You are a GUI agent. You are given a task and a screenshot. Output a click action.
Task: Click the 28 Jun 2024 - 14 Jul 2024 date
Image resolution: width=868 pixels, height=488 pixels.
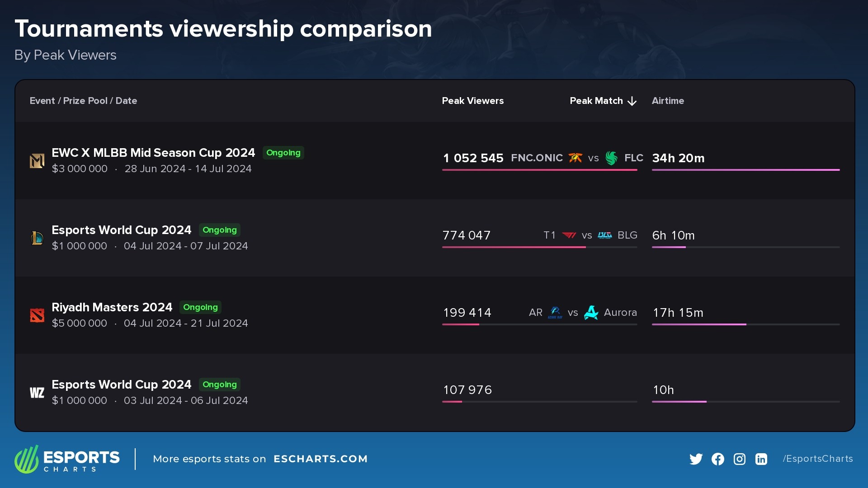[188, 169]
